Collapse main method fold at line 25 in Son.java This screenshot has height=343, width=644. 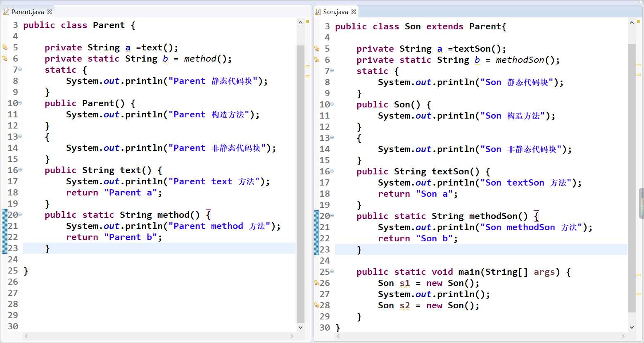pos(332,272)
